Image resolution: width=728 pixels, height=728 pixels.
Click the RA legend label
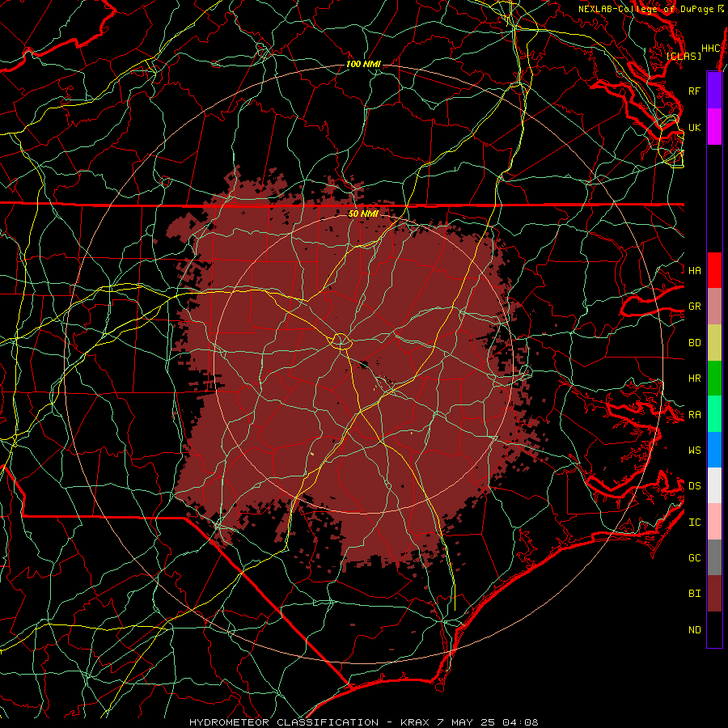(694, 415)
